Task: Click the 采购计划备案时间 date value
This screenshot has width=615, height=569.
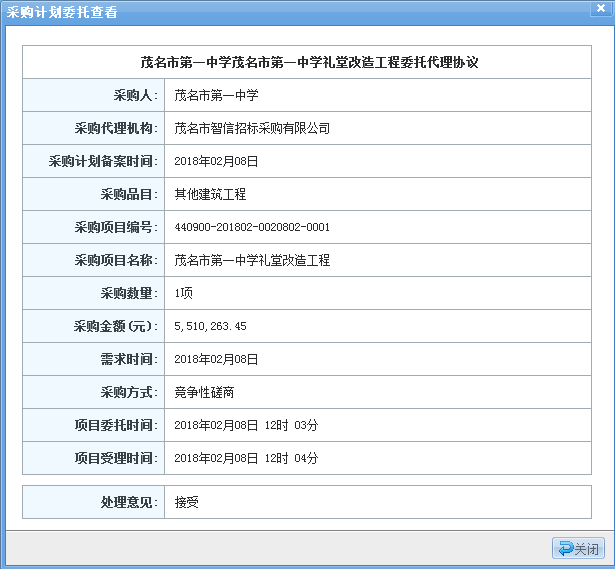Action: (x=216, y=161)
